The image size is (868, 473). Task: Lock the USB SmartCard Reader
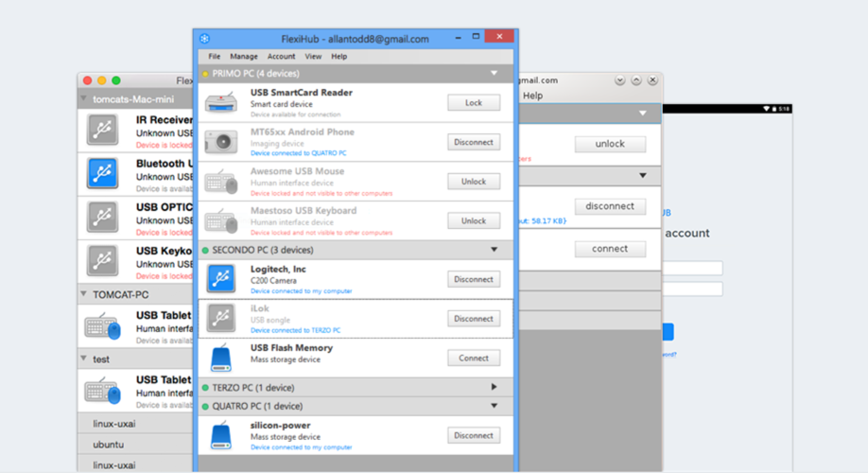[474, 103]
